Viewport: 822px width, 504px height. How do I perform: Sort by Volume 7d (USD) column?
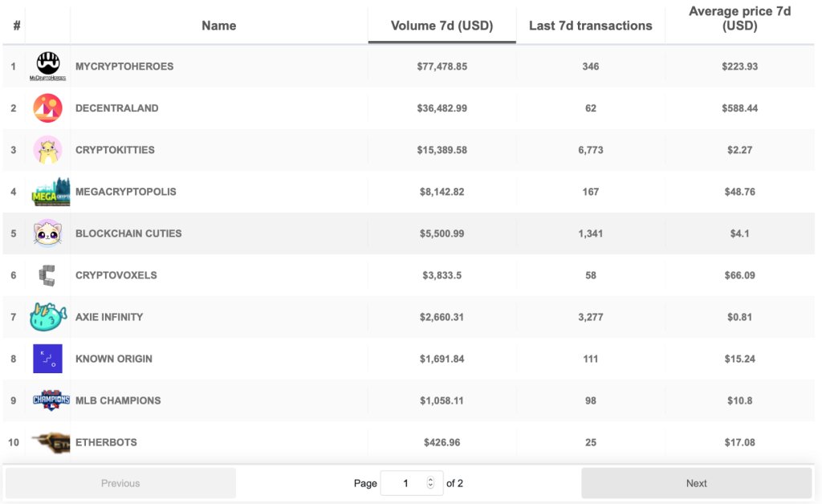click(x=442, y=26)
